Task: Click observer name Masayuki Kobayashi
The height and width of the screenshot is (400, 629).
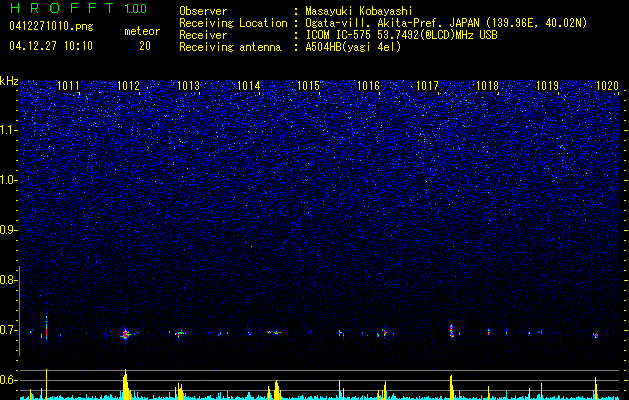Action: pyautogui.click(x=359, y=11)
